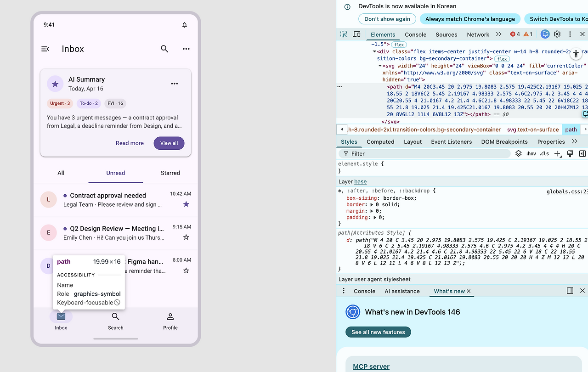Click the flex badge after the div element
588x372 pixels.
coord(502,59)
